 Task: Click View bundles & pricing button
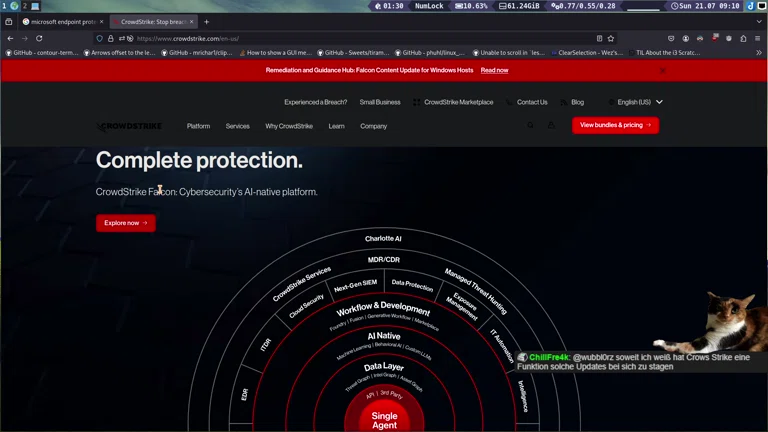(x=615, y=125)
